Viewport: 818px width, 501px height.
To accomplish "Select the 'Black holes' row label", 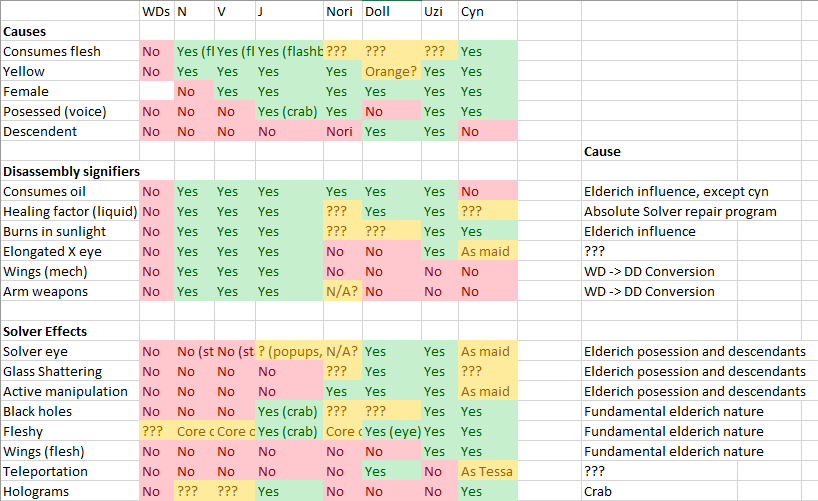I will pos(70,411).
